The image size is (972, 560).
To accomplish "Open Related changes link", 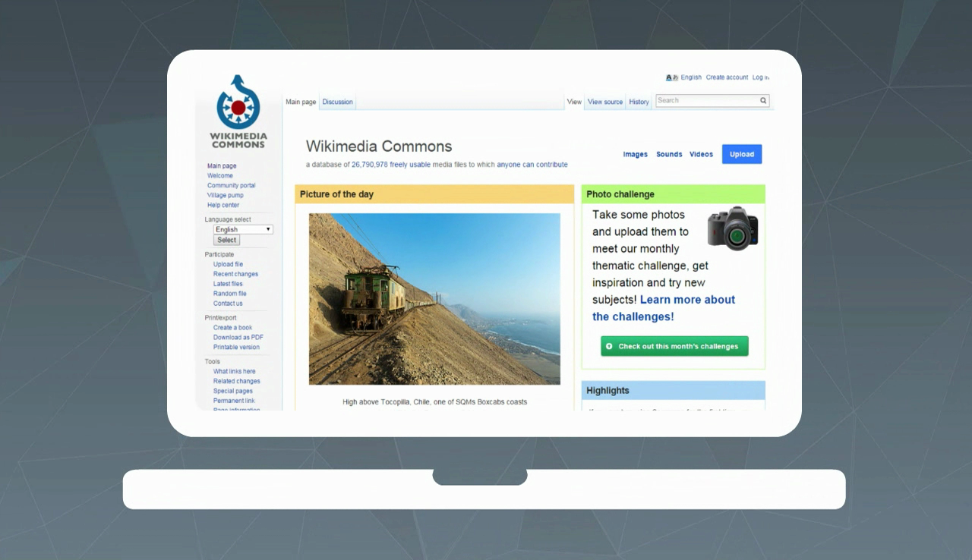I will tap(237, 381).
